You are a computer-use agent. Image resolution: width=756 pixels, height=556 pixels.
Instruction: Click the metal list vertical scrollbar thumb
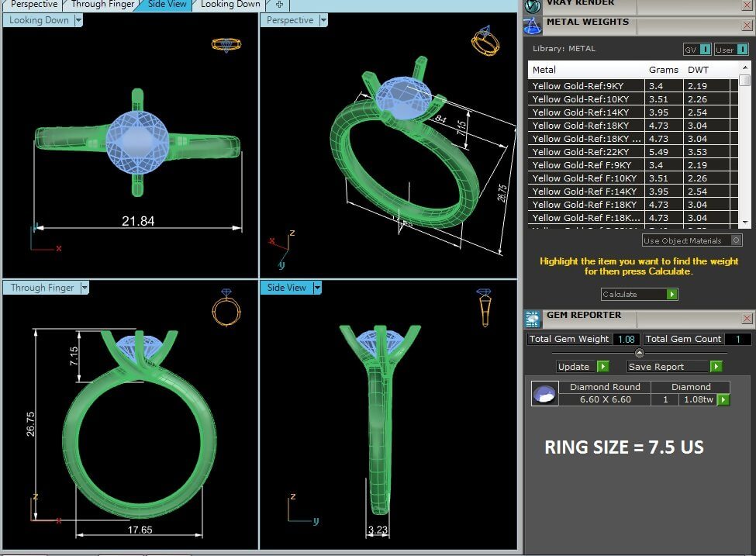744,80
